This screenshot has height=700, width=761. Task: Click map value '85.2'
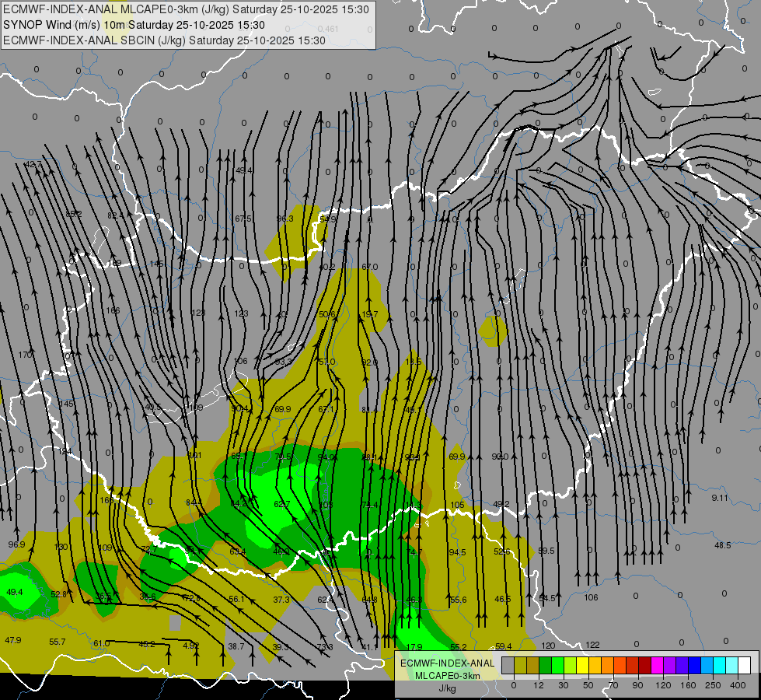[x=74, y=214]
